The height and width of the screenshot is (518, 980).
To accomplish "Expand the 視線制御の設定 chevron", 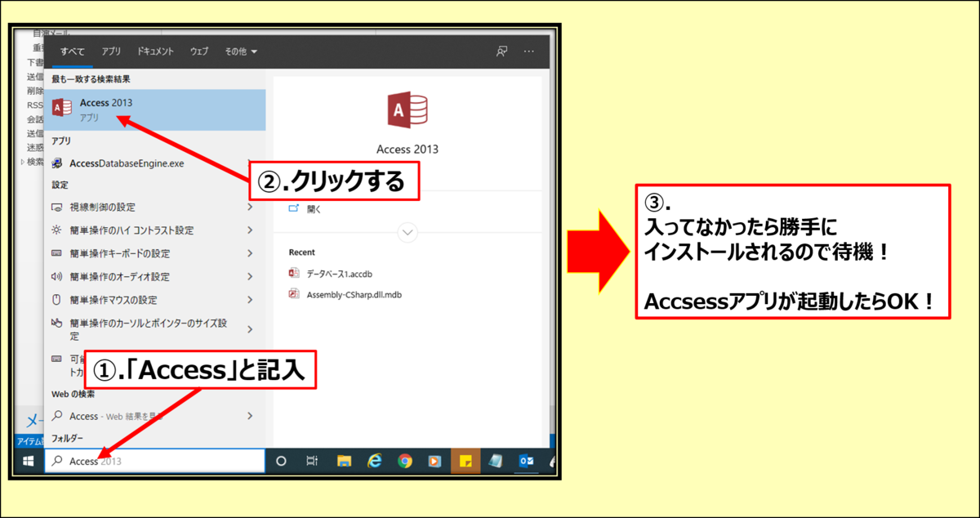I will pos(250,208).
